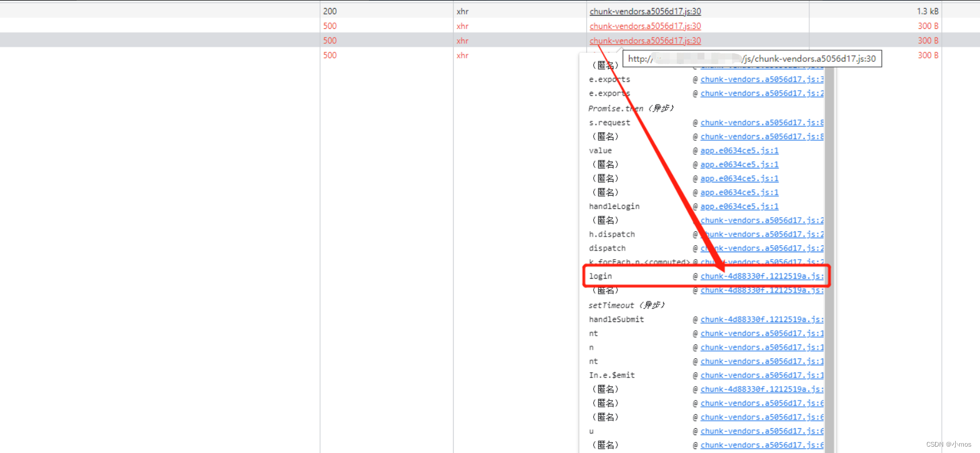The image size is (980, 453).
Task: Click the value stack frame name
Action: [600, 151]
